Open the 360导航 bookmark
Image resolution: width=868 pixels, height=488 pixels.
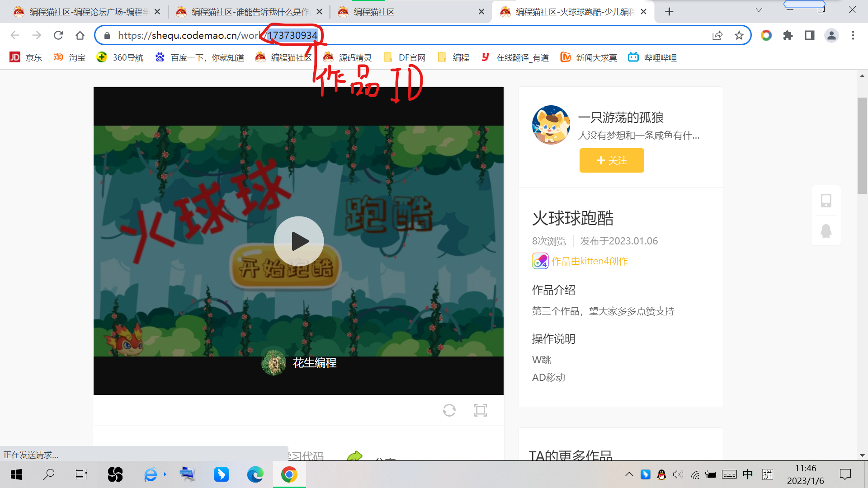tap(120, 57)
